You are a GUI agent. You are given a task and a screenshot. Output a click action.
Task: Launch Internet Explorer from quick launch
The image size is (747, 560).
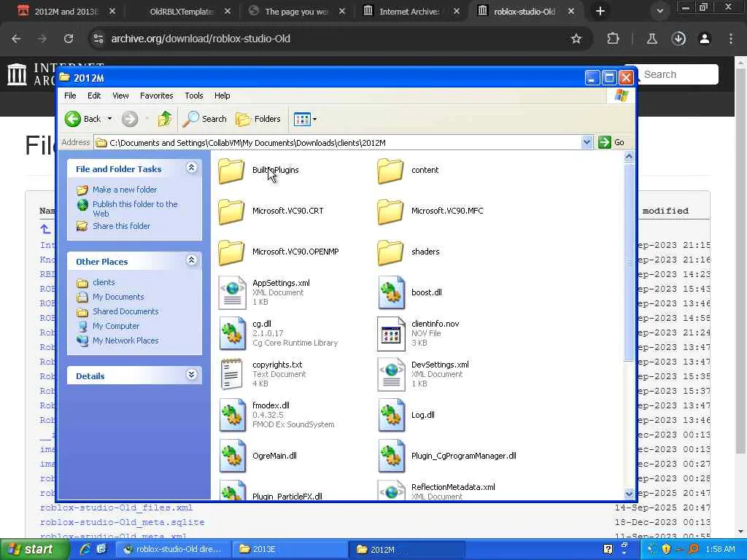coord(85,549)
